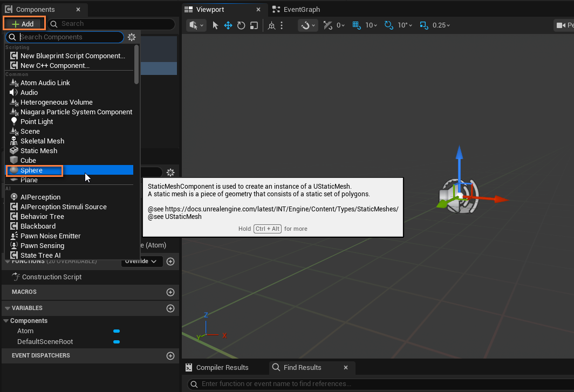Screen dimensions: 574x392
Task: Toggle scale snapping icon
Action: 424,25
